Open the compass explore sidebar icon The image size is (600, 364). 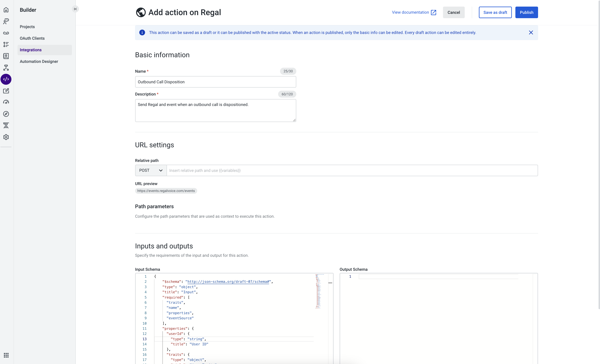coord(6,114)
